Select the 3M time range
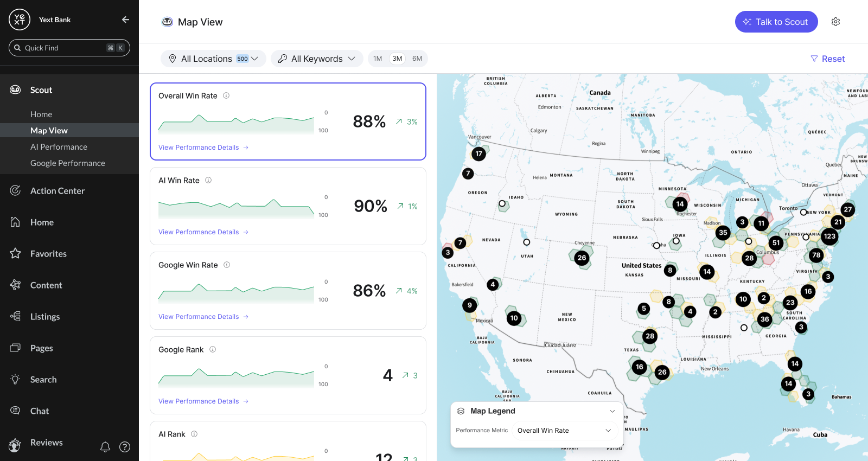The width and height of the screenshot is (868, 461). point(397,59)
